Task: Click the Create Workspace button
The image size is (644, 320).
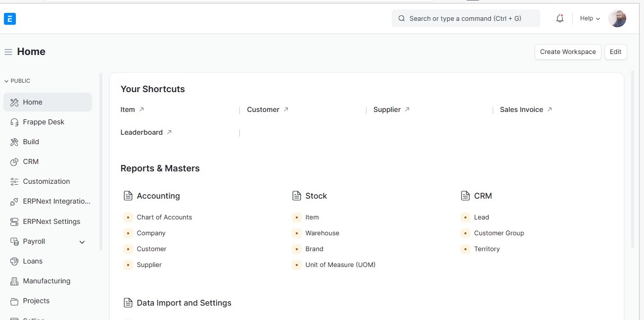Action: pyautogui.click(x=568, y=52)
